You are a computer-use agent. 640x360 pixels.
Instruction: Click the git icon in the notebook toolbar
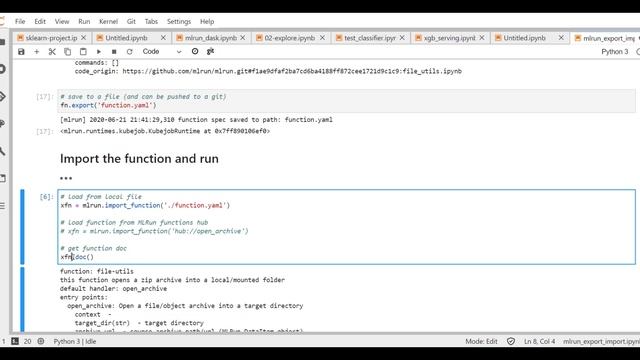click(x=211, y=51)
